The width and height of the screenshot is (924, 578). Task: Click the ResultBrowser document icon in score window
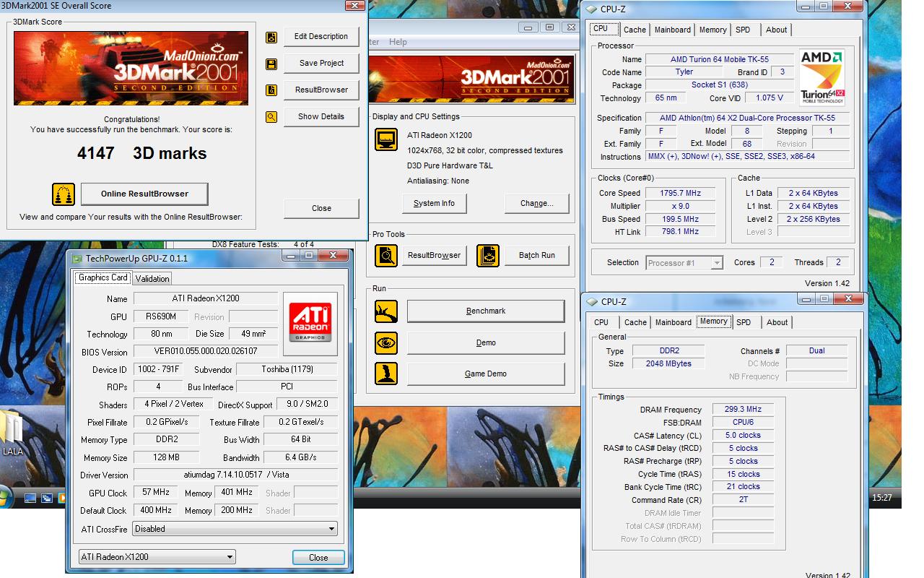pyautogui.click(x=271, y=90)
